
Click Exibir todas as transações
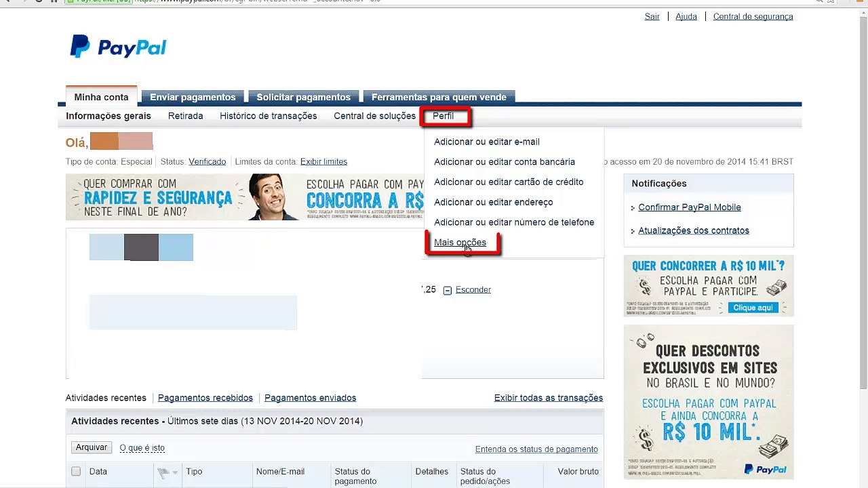click(549, 398)
